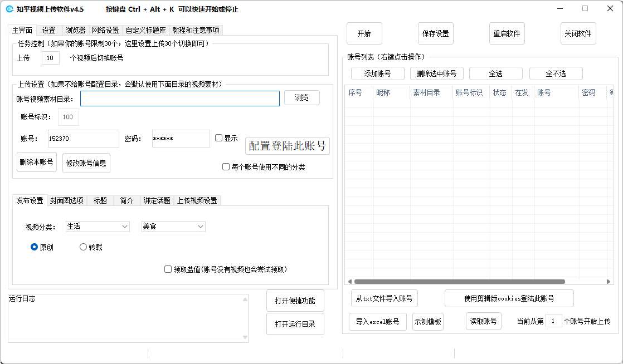Click the 昵称 column header
The height and width of the screenshot is (364, 623).
click(x=392, y=92)
